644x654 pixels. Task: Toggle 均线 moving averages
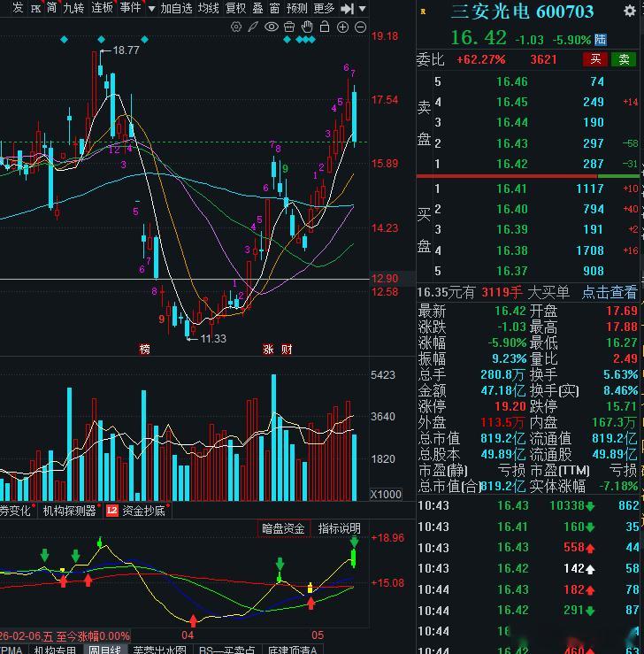209,8
